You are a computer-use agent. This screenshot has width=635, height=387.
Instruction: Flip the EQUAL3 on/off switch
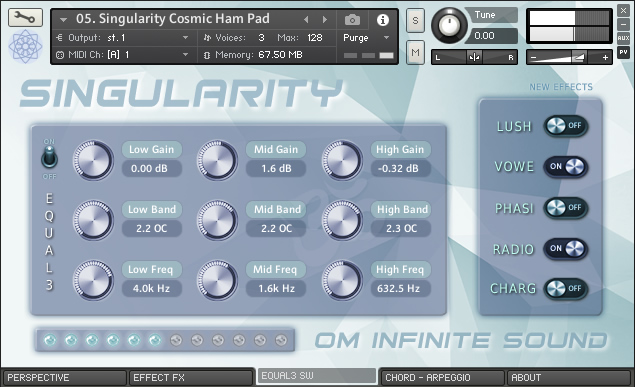click(x=49, y=157)
